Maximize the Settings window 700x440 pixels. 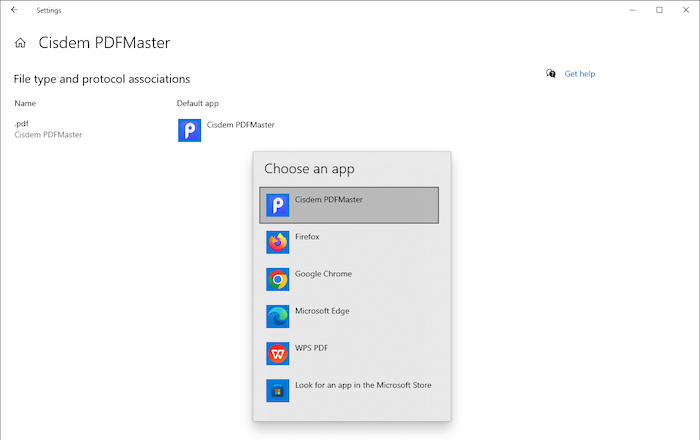(659, 10)
